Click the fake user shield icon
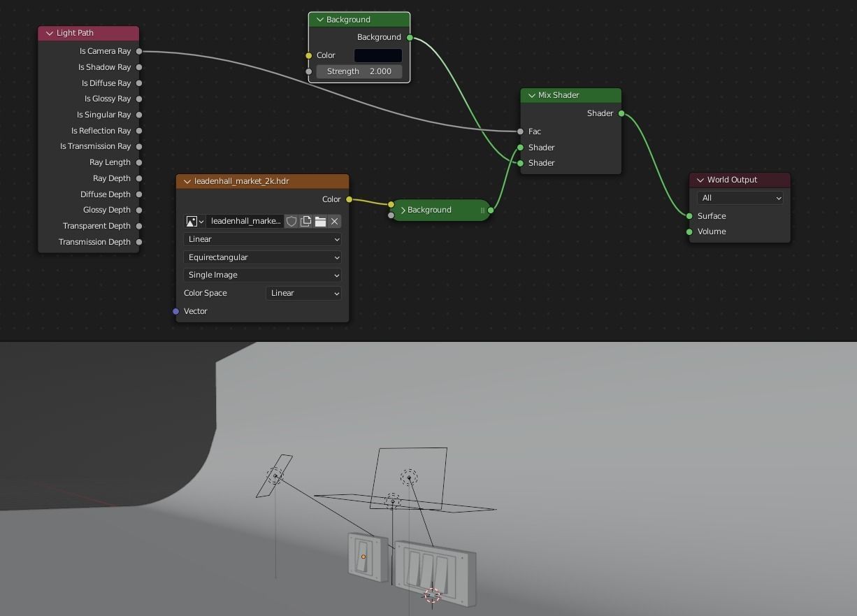857x616 pixels. point(291,221)
